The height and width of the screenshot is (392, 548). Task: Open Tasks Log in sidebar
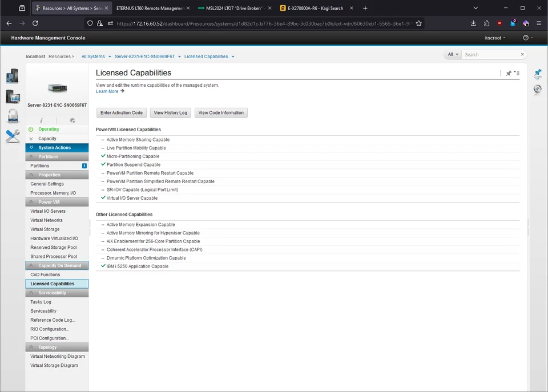pyautogui.click(x=41, y=302)
